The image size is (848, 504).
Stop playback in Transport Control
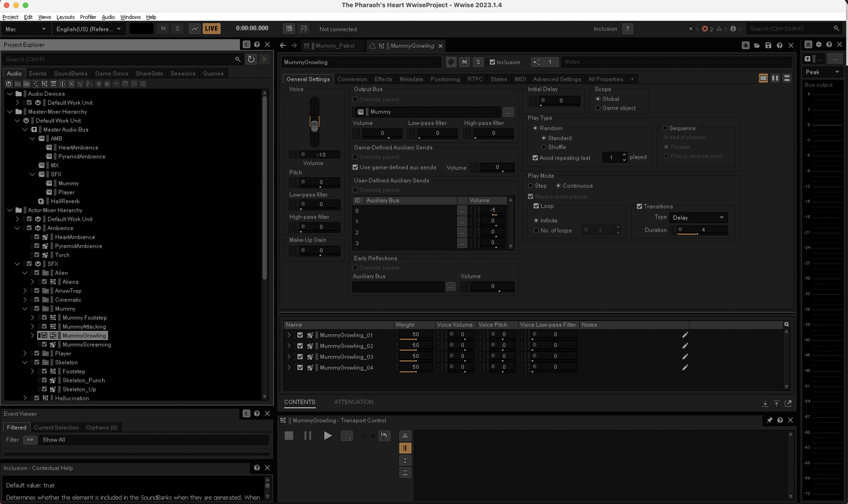(289, 436)
